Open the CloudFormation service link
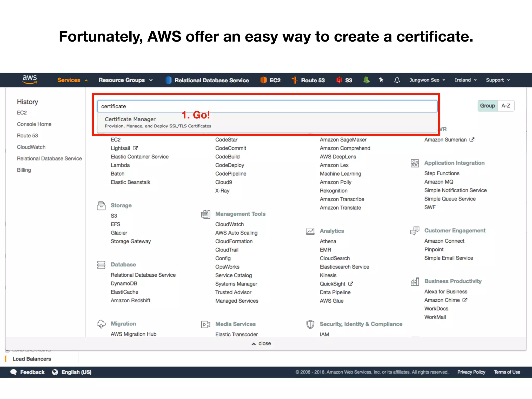Screen dimensions: 532x399 (234, 241)
